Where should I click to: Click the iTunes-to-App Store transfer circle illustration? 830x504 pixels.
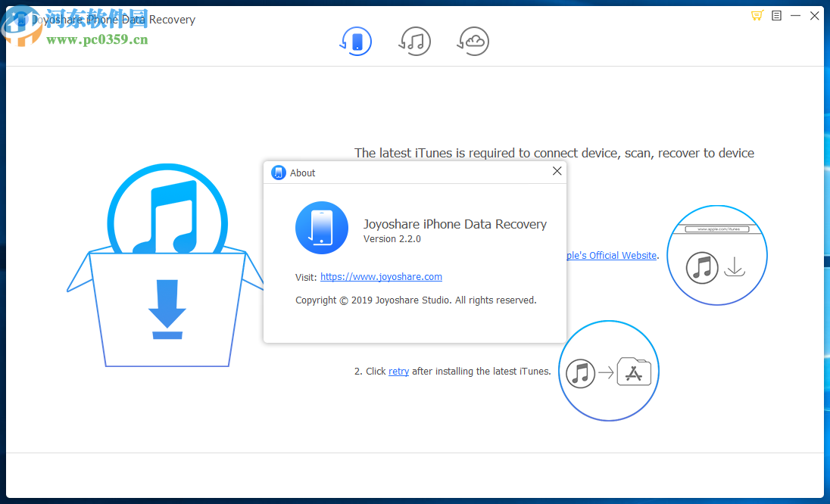(608, 371)
